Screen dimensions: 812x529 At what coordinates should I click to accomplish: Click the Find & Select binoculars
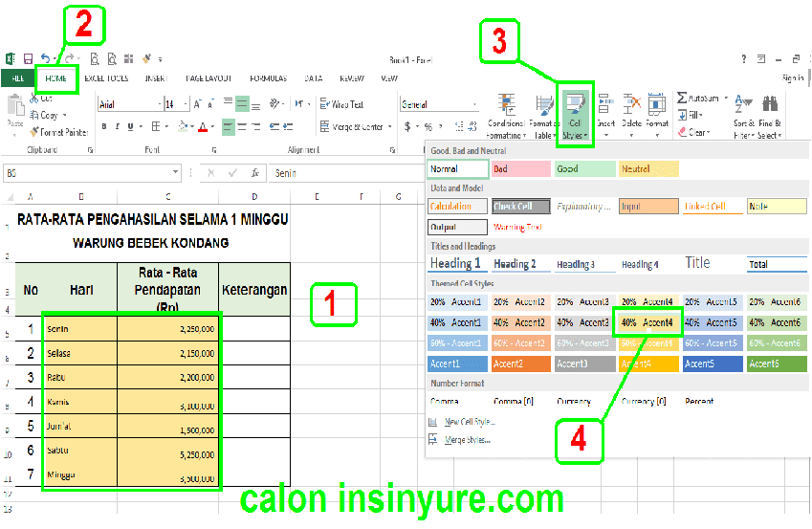[770, 104]
